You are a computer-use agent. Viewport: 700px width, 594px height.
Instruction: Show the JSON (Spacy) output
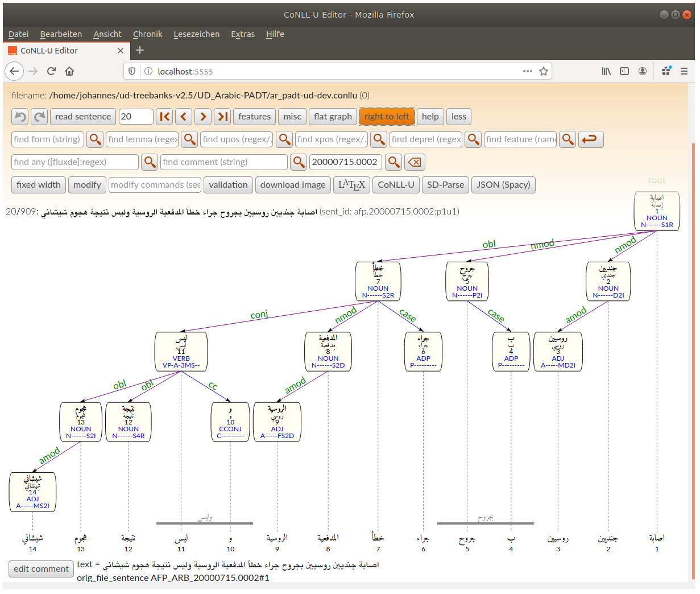(504, 185)
